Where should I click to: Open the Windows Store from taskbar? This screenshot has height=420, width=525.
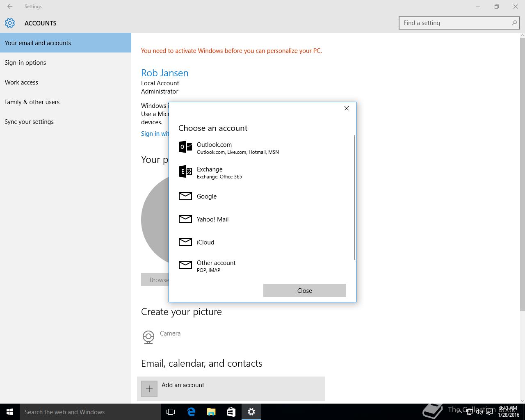click(x=231, y=412)
